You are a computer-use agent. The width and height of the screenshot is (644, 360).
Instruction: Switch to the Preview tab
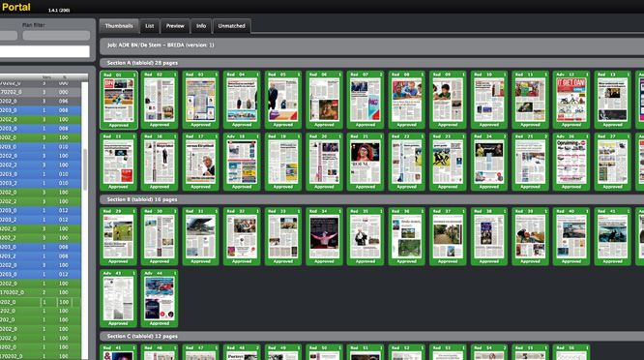[175, 26]
